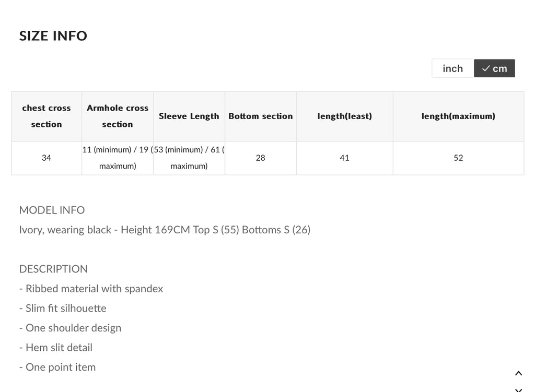Click the bottom section value 28

pyautogui.click(x=261, y=158)
